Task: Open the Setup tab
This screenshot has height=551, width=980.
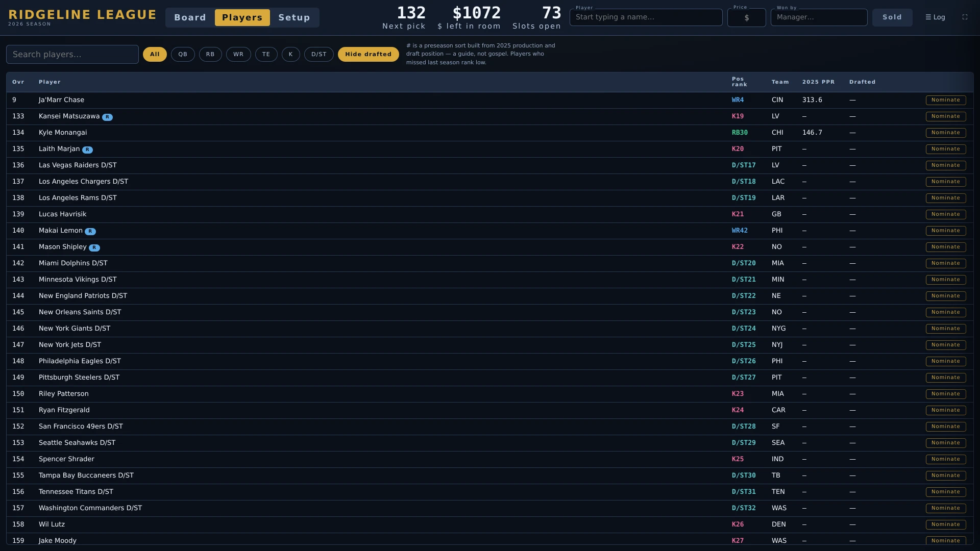Action: point(294,17)
